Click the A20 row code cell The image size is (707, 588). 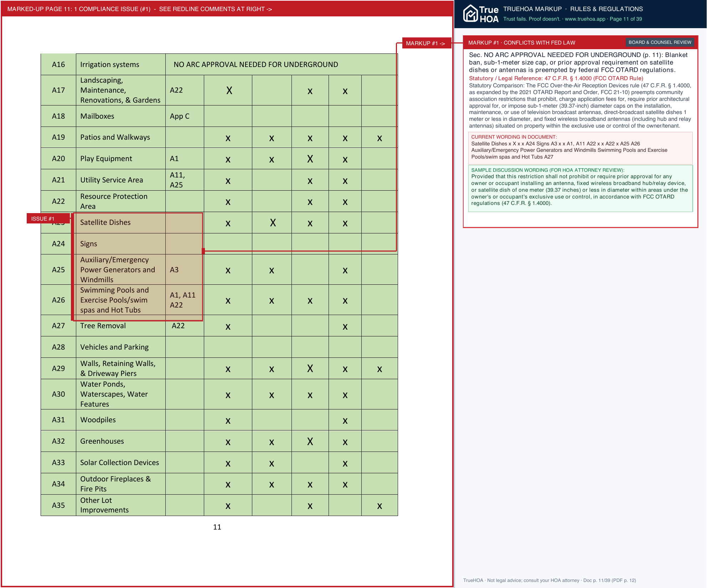click(58, 159)
